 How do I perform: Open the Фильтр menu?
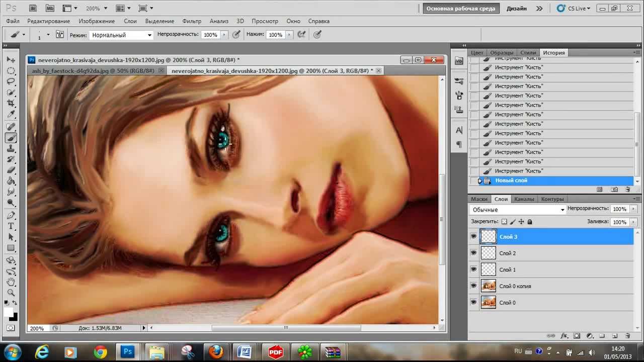(x=192, y=21)
